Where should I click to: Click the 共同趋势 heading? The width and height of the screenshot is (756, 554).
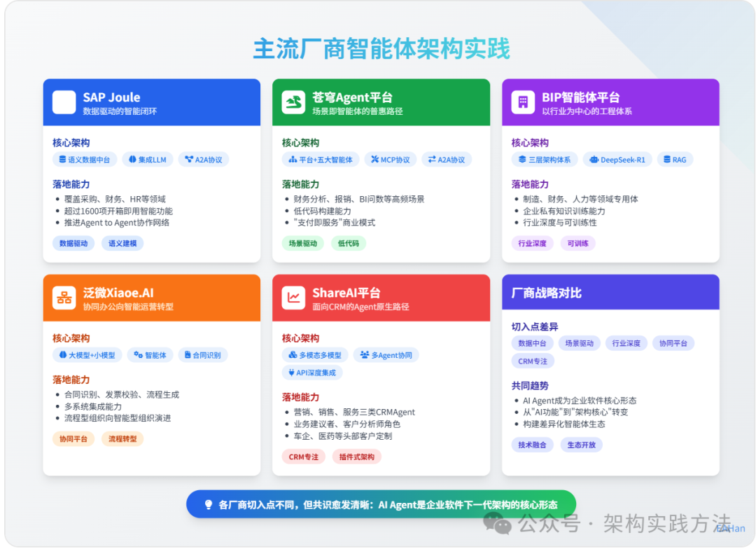[x=531, y=386]
